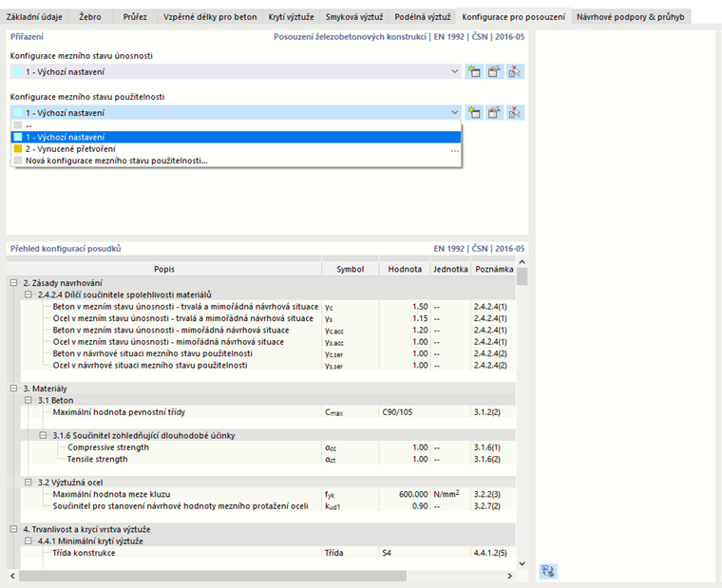This screenshot has width=722, height=588.
Task: Open the ultimate limit state configuration dropdown
Action: tap(454, 71)
